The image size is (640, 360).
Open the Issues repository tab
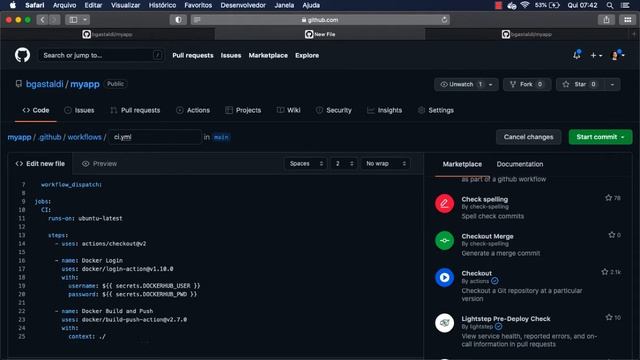click(79, 110)
